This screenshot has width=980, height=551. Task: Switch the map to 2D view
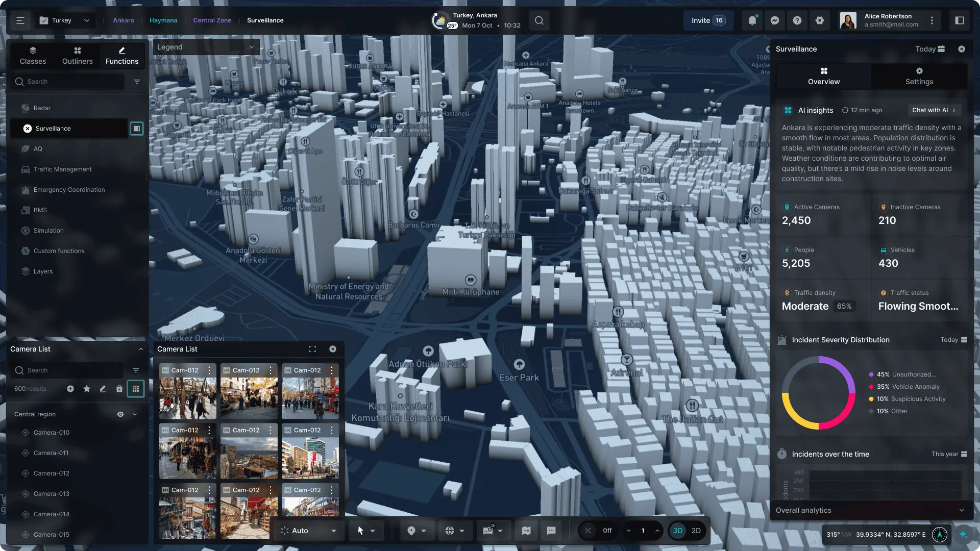point(696,531)
